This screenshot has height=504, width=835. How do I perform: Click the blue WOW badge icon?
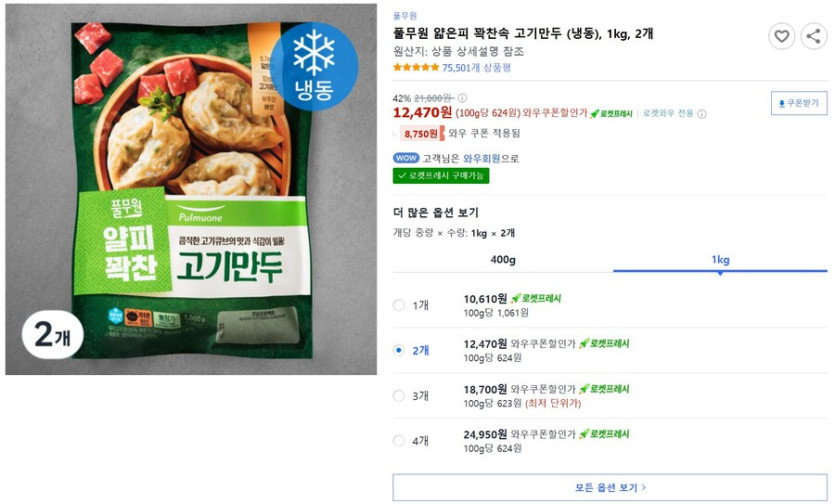[406, 158]
